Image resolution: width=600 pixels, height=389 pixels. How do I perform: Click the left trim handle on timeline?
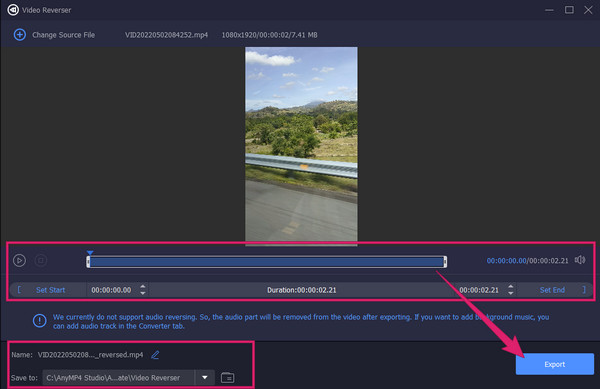tap(88, 262)
